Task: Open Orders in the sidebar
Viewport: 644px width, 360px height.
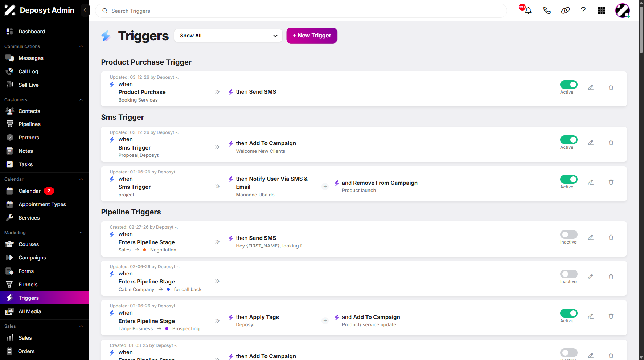Action: coord(45,351)
